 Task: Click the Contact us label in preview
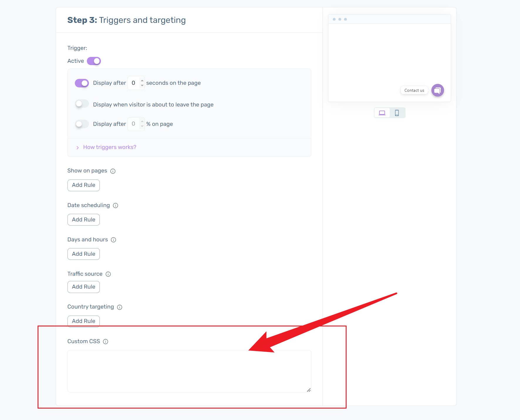tap(414, 90)
